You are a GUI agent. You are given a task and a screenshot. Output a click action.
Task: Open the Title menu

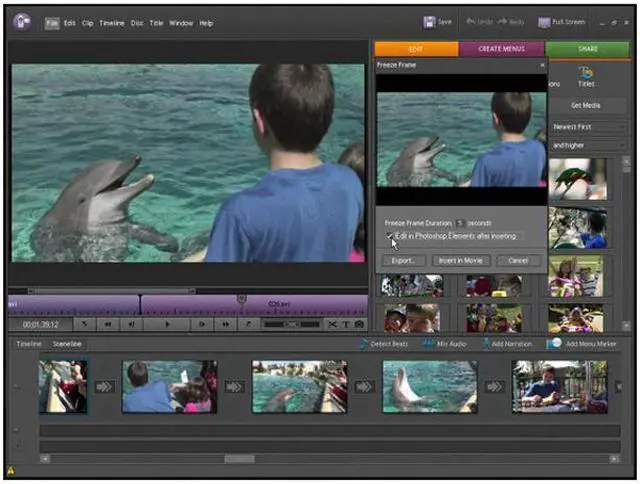click(156, 23)
